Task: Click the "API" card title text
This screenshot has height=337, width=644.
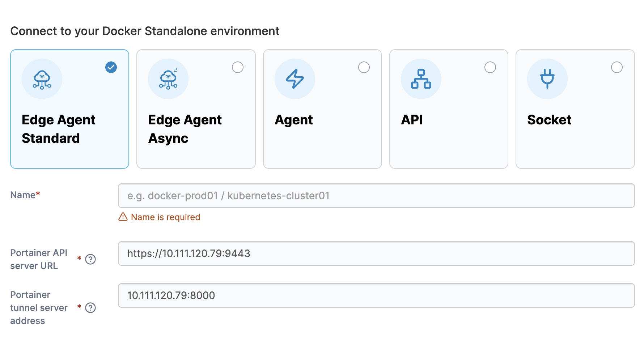Action: coord(412,120)
